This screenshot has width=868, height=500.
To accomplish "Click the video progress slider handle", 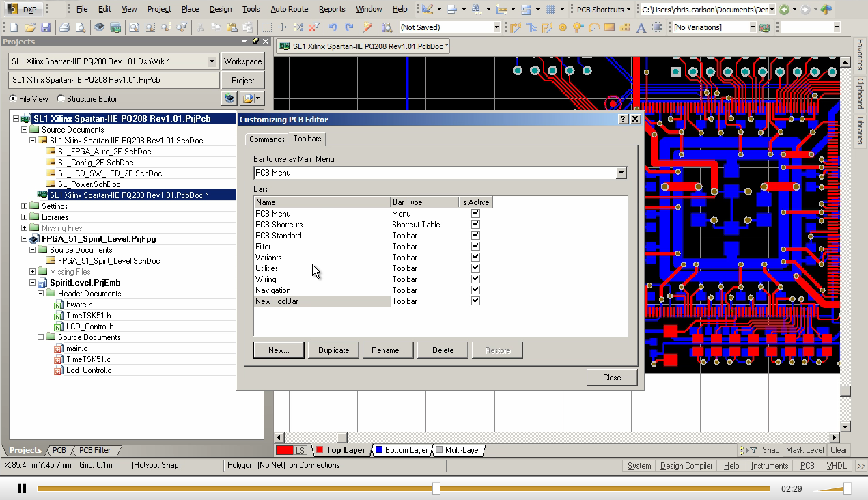I will click(x=436, y=488).
